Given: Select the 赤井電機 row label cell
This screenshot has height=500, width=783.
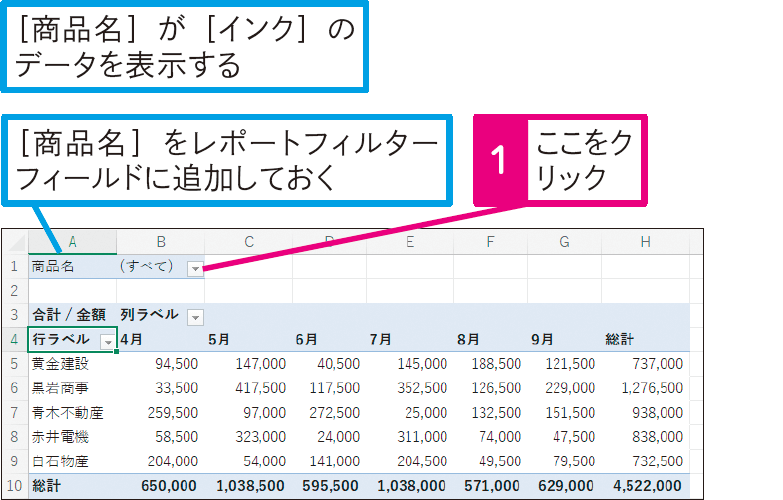Looking at the screenshot, I should (60, 437).
